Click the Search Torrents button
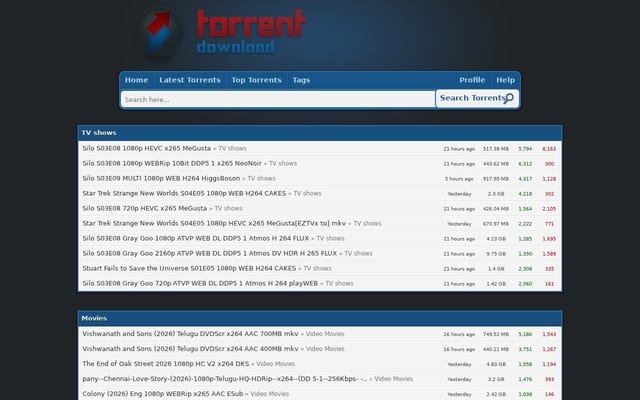This screenshot has height=400, width=640. pyautogui.click(x=477, y=98)
